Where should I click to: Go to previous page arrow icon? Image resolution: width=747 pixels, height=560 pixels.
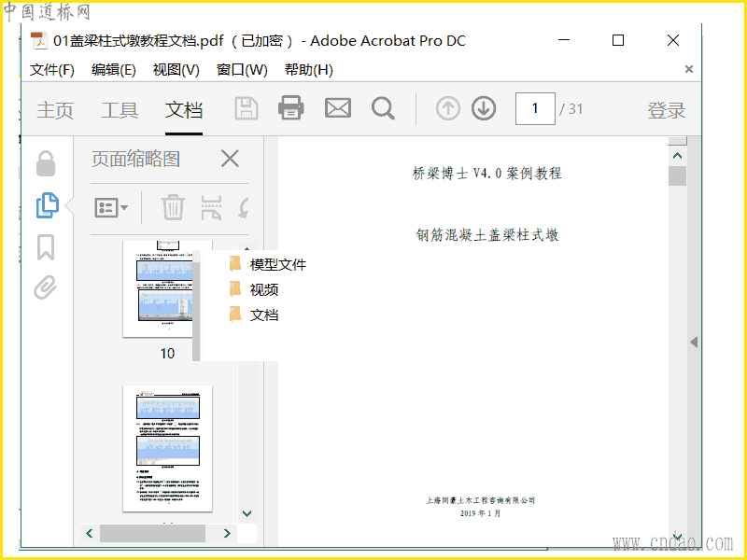(448, 108)
